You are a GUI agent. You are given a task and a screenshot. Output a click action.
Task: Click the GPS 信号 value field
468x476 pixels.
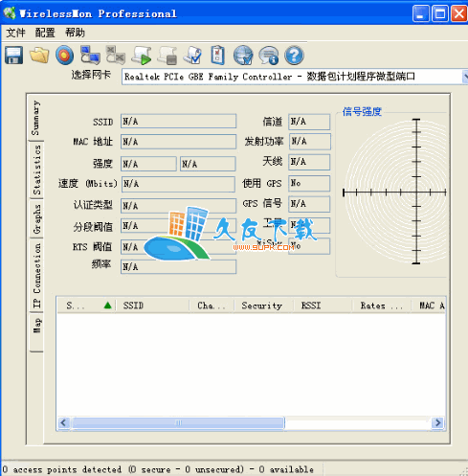point(309,204)
